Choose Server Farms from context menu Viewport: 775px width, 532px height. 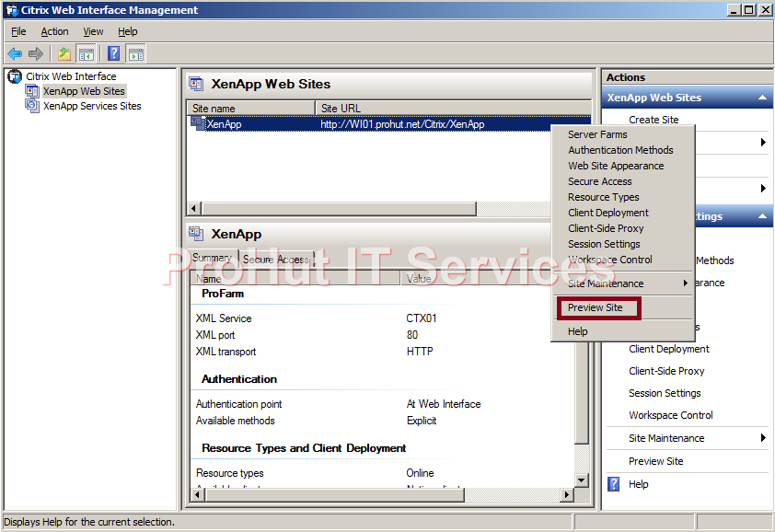[x=597, y=134]
